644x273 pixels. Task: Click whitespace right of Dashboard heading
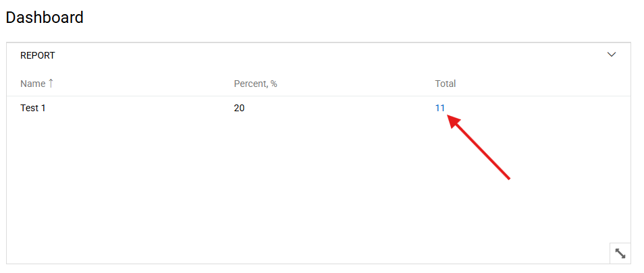[x=338, y=18]
